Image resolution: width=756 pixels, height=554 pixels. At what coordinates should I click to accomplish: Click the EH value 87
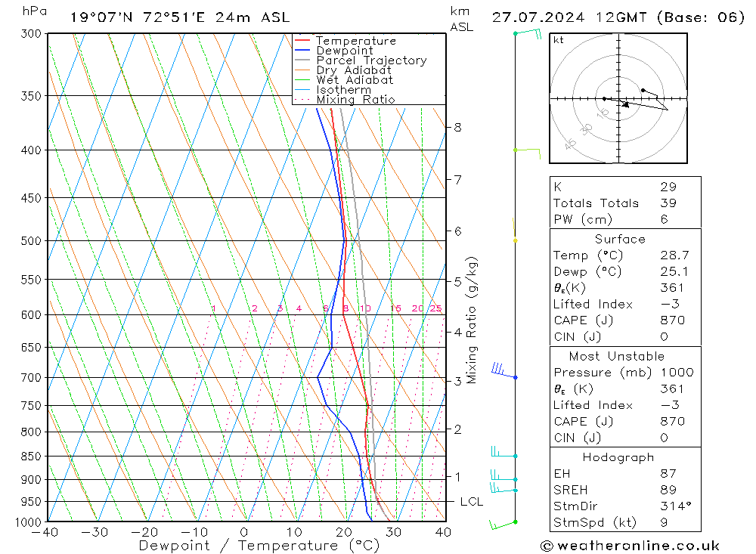668,473
